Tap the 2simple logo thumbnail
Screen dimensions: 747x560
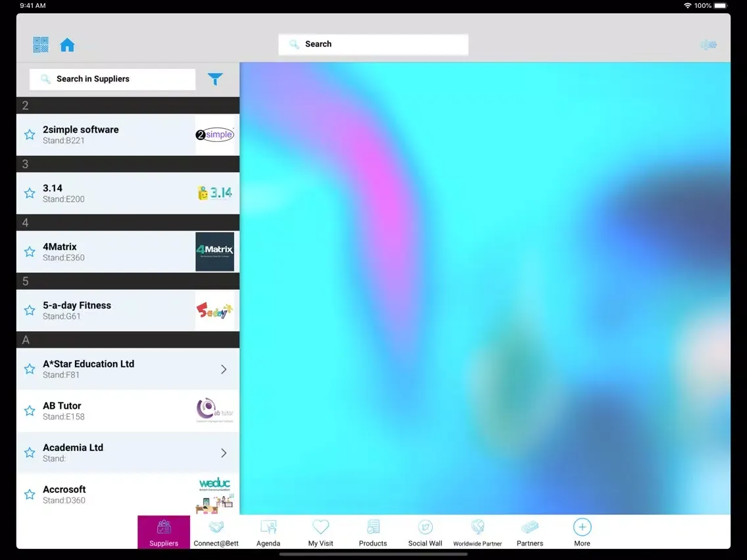[215, 135]
